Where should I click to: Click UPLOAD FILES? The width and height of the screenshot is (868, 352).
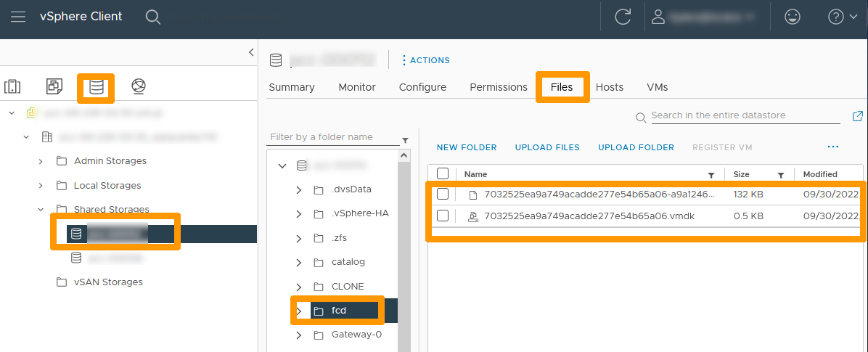click(x=547, y=147)
